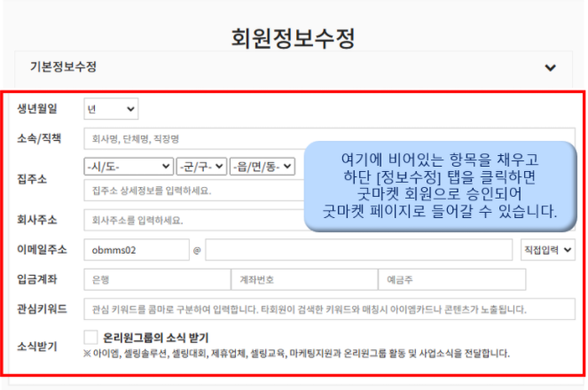This screenshot has width=588, height=390.
Task: Open the 직접입력 email domain dropdown
Action: click(548, 250)
